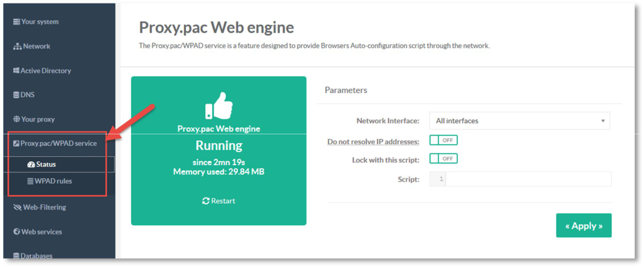Click the circular arrows Restart icon
The height and width of the screenshot is (268, 644).
[x=205, y=201]
